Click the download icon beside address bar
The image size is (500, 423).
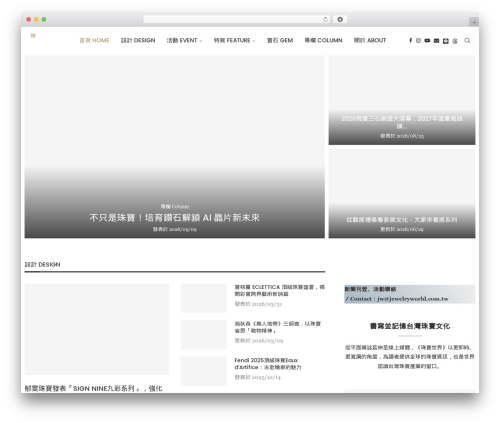tap(340, 19)
